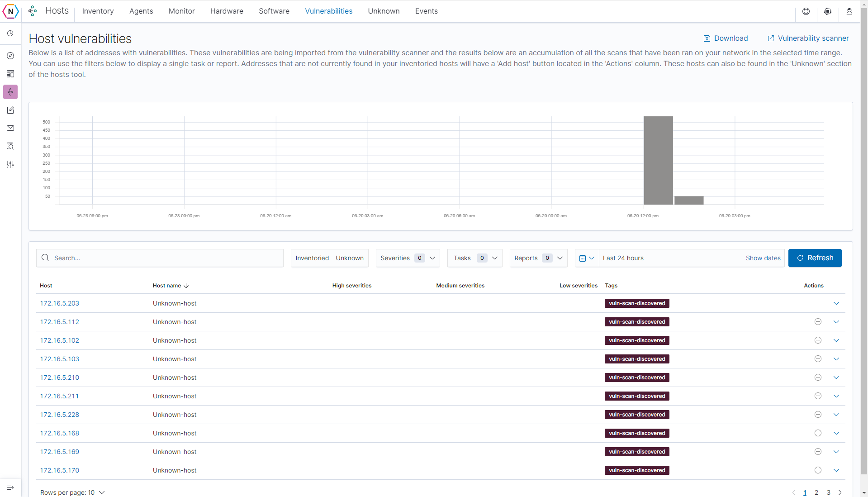Image resolution: width=868 pixels, height=497 pixels.
Task: Switch to the Events tab
Action: pyautogui.click(x=426, y=11)
